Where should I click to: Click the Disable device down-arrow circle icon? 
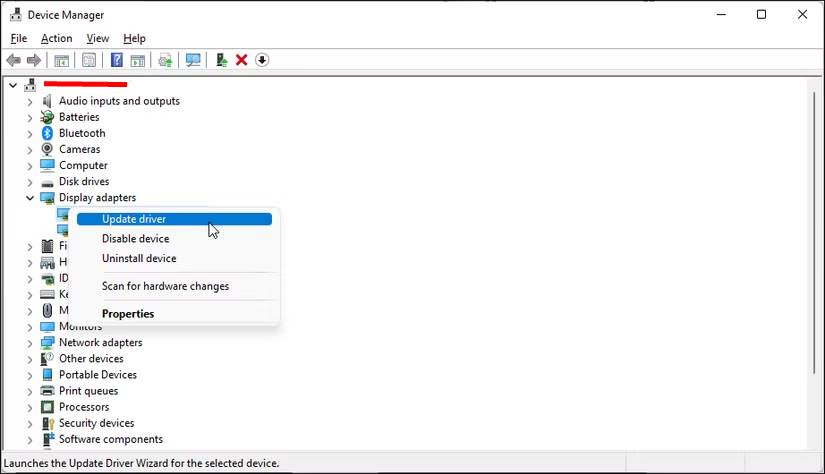pos(262,60)
